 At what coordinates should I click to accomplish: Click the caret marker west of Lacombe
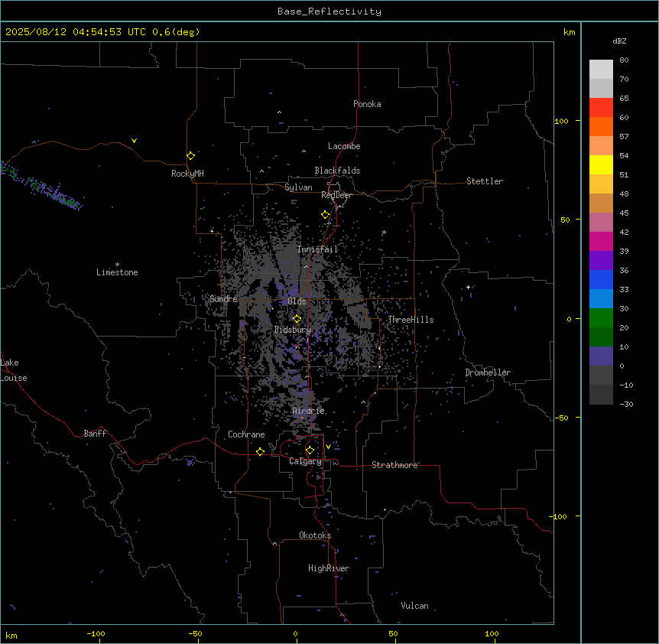tap(304, 151)
